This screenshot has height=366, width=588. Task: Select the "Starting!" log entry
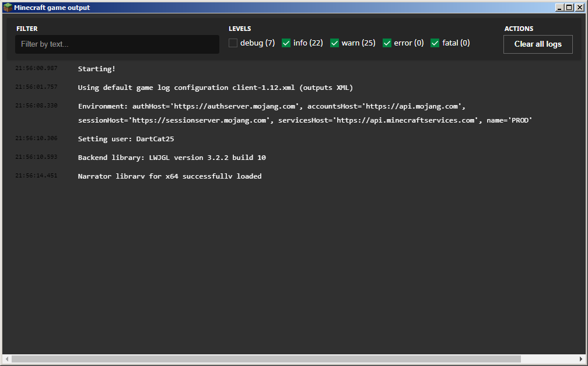97,69
